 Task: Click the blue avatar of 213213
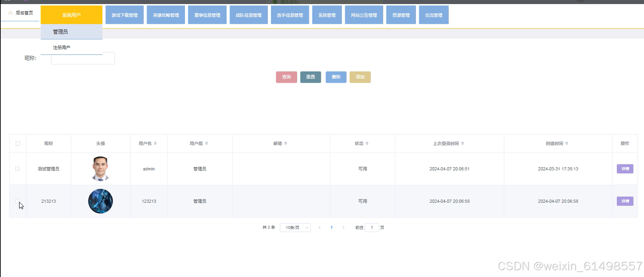click(x=100, y=201)
